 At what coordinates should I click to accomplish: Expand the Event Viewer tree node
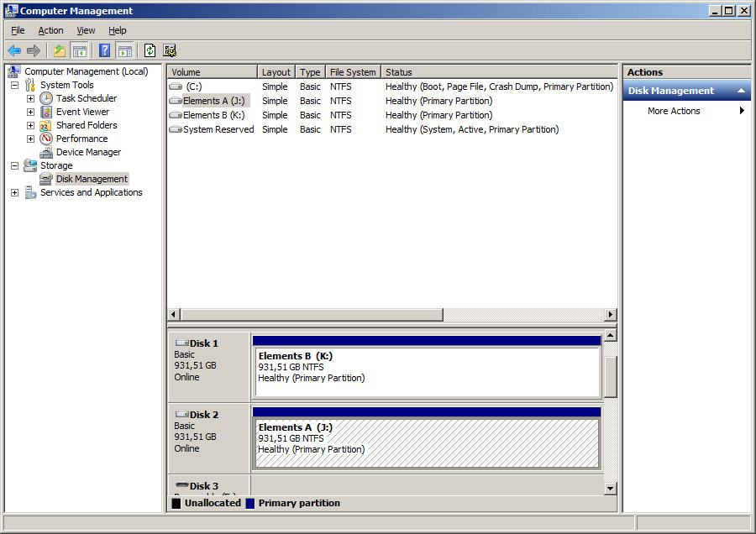click(31, 113)
